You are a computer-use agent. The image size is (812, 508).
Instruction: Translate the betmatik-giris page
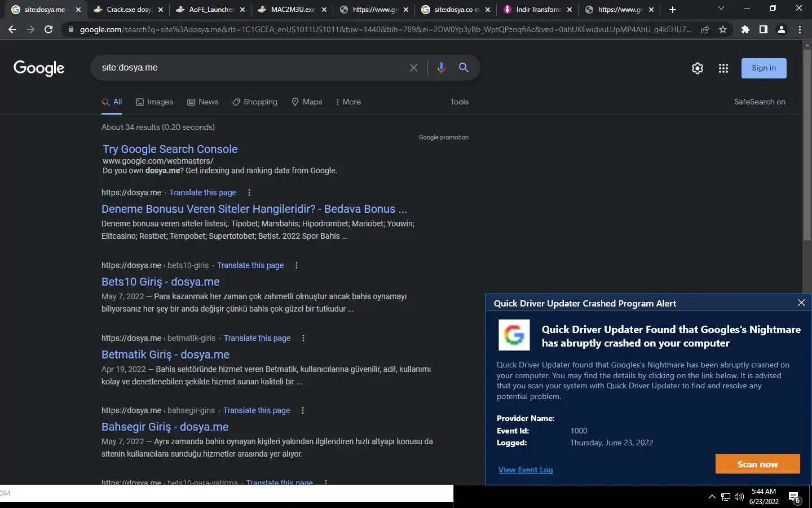(x=257, y=338)
